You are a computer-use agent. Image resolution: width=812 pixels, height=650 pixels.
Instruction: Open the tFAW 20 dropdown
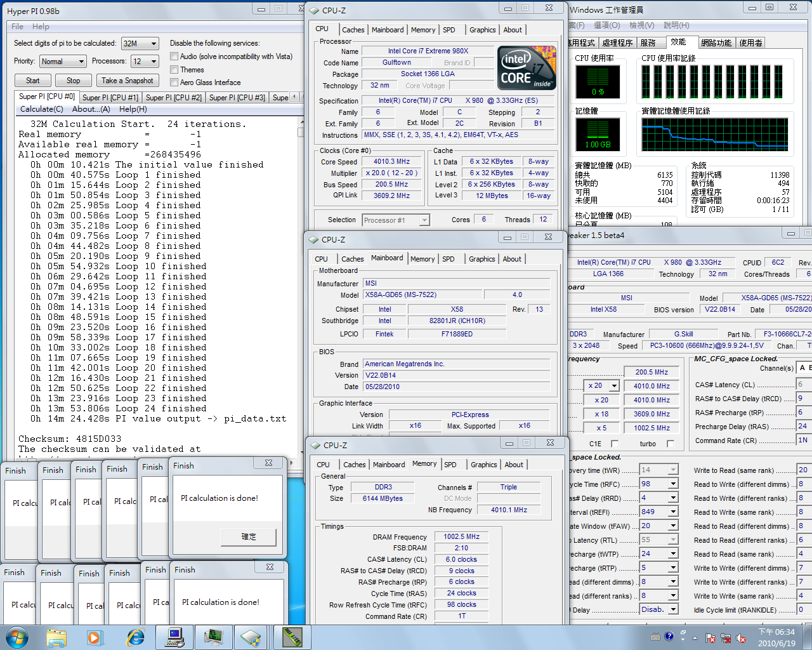pos(673,526)
